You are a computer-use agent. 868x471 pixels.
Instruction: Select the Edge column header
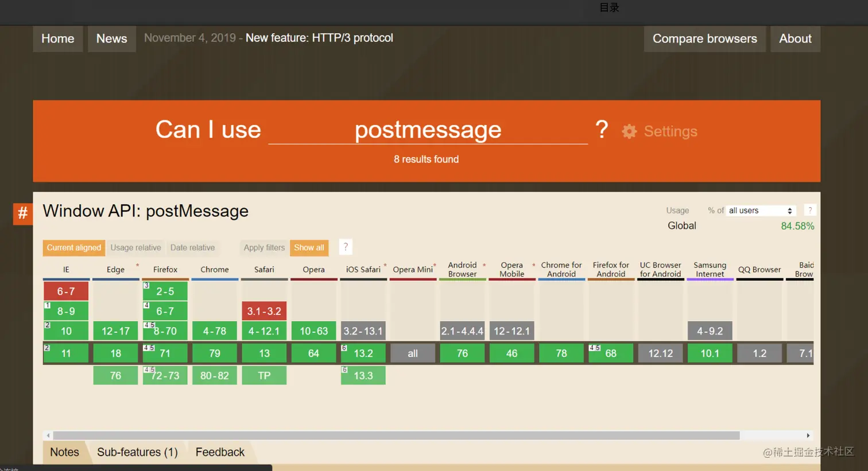tap(115, 270)
